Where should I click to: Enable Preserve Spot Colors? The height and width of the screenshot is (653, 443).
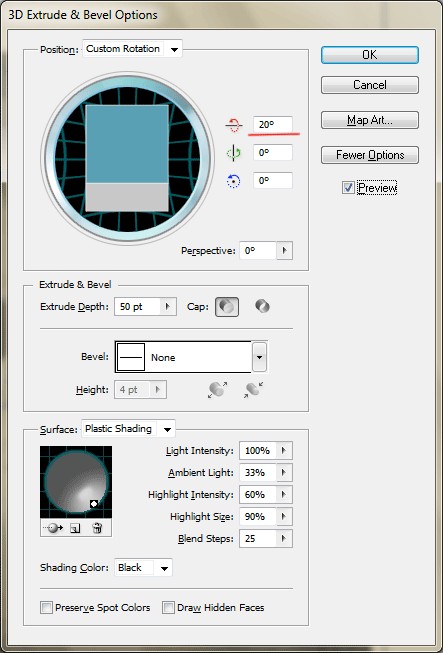click(46, 608)
